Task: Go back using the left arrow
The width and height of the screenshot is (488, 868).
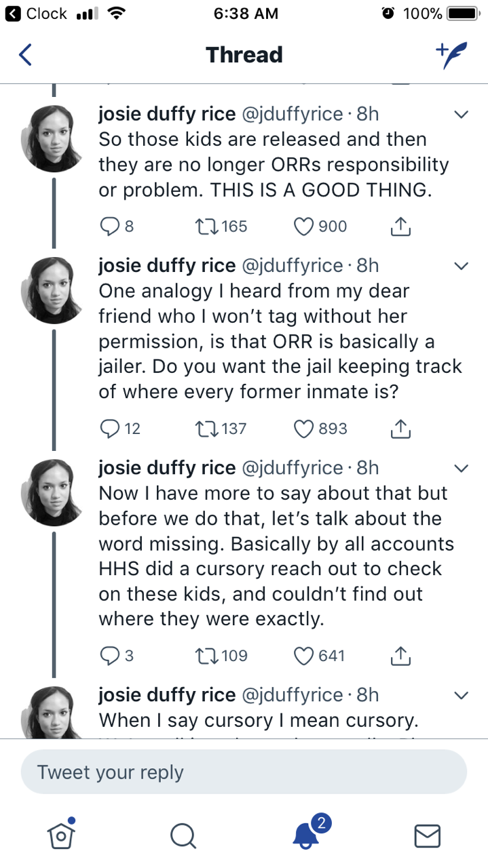Action: tap(25, 55)
